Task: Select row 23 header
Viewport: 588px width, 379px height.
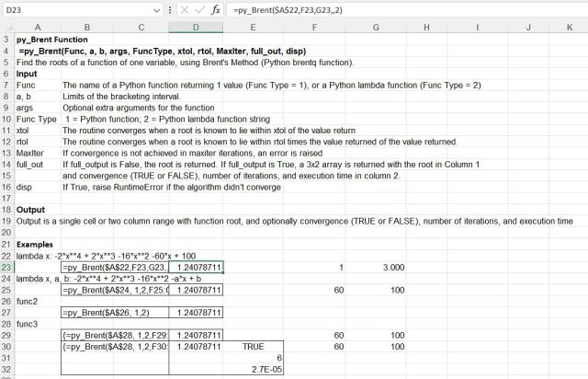Action: (6, 267)
